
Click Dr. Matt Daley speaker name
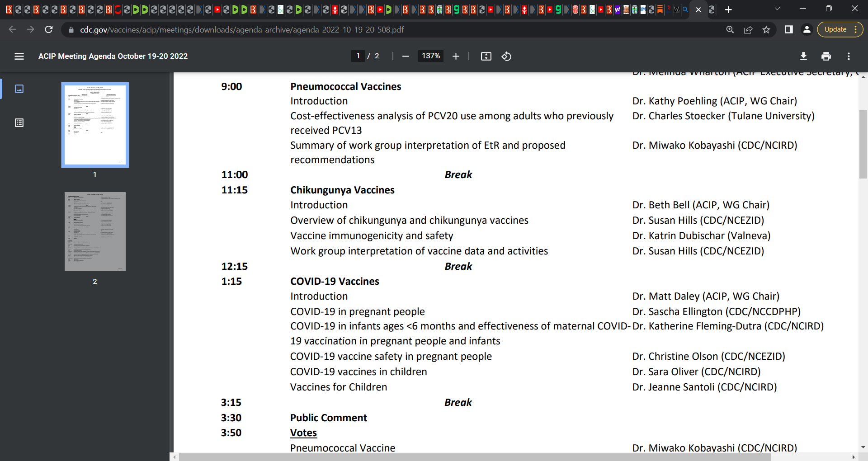coord(706,296)
